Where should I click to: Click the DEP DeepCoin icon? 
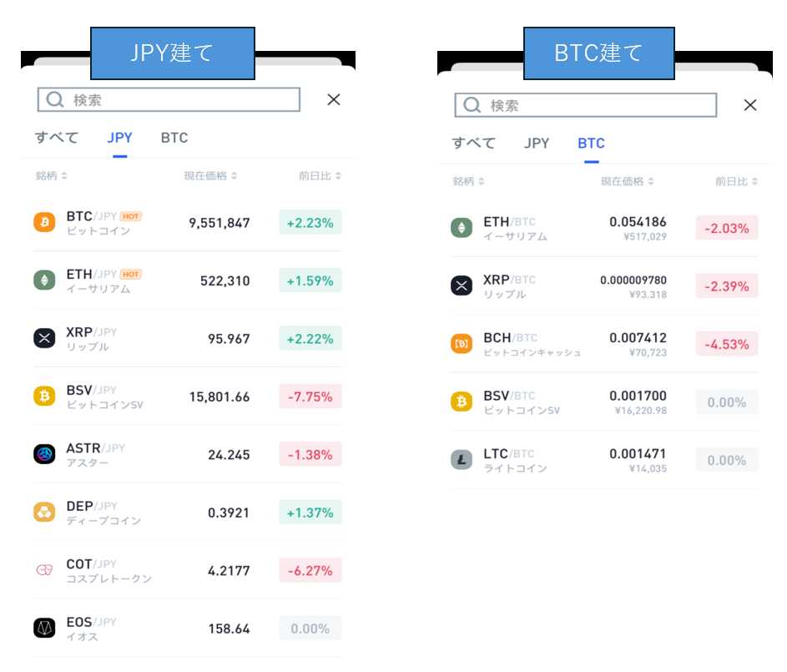click(44, 513)
